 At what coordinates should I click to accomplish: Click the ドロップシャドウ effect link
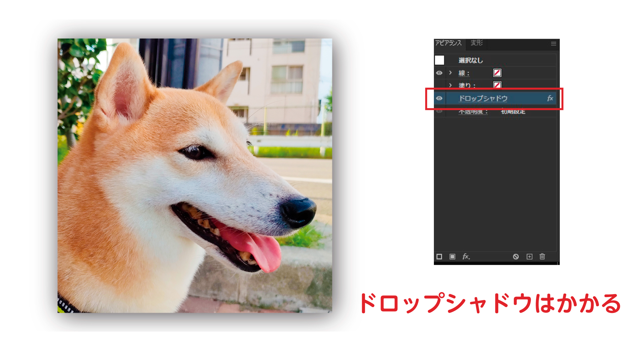click(x=483, y=98)
